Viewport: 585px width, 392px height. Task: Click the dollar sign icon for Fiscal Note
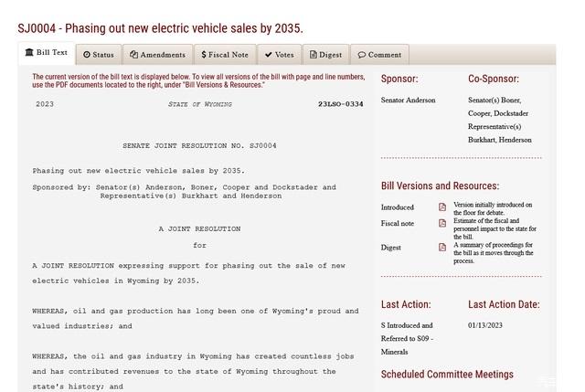tap(204, 55)
